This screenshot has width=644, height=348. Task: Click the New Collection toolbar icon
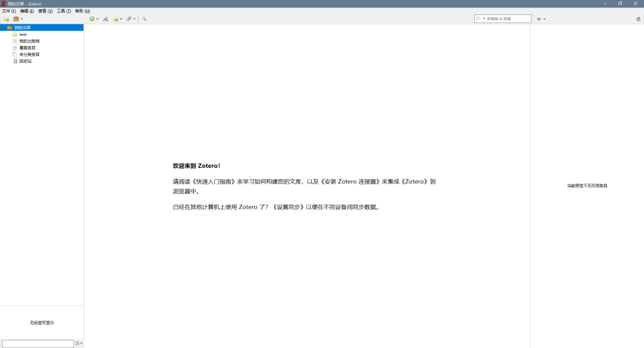coord(6,19)
